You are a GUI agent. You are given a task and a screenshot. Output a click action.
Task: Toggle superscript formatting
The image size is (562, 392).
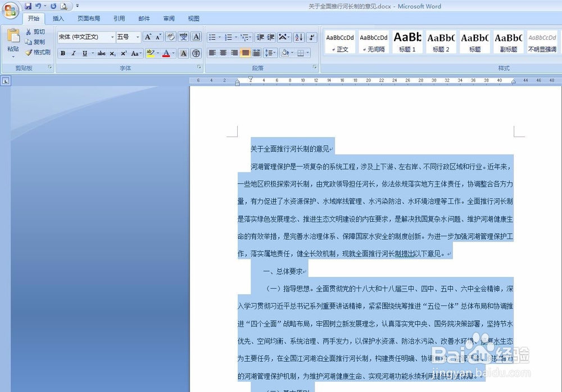point(123,53)
